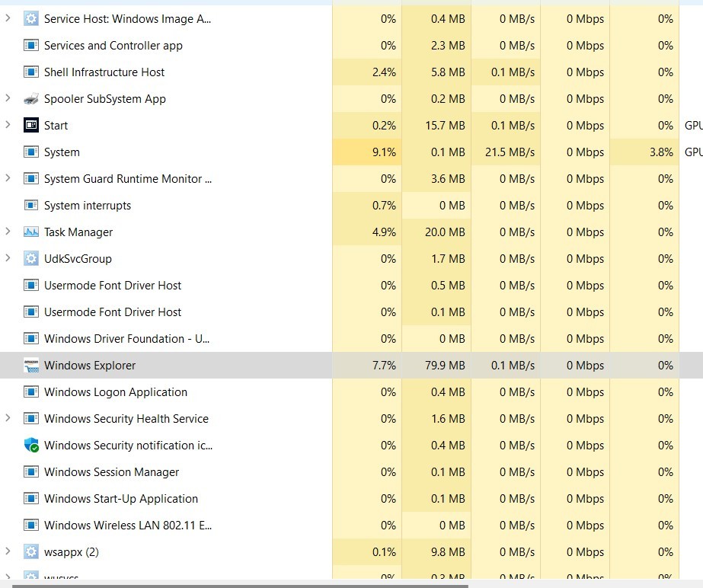Expand the UdkSvcGroup service group
This screenshot has height=588, width=703.
8,258
